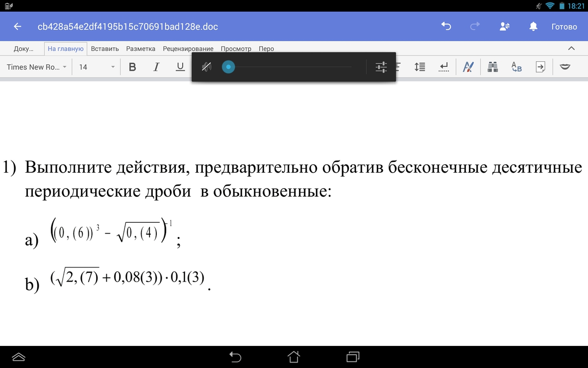Toggle bold formatting

132,67
